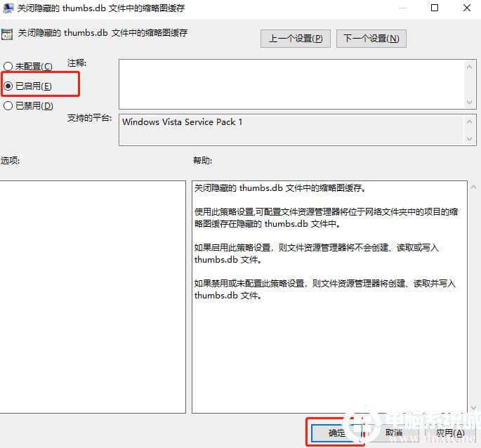Go to 上一个设置(P) previous setting
Viewport: 481px width, 448px height.
coord(296,39)
